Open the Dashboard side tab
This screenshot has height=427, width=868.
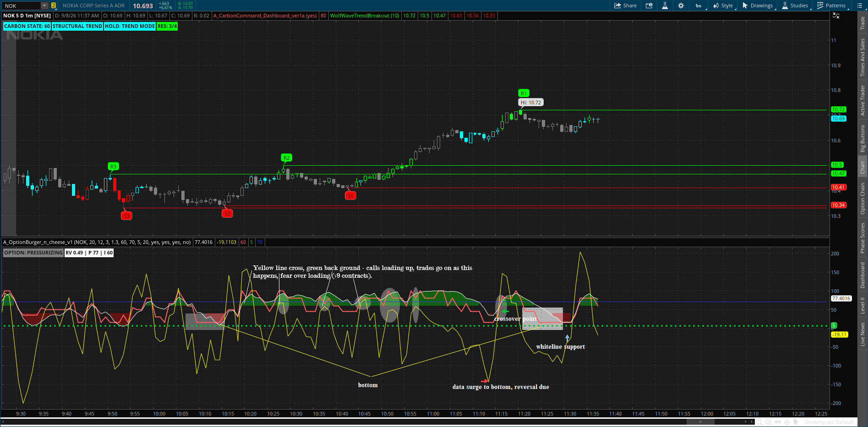[863, 275]
